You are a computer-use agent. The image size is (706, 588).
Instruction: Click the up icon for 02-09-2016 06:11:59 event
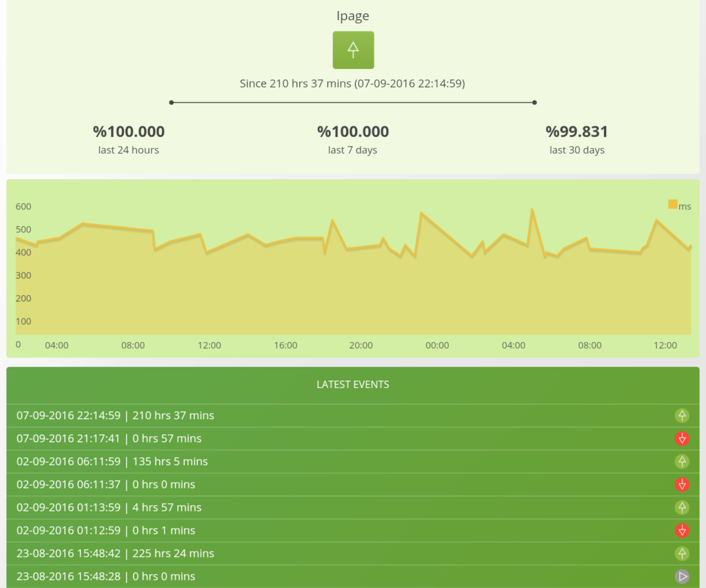point(682,461)
